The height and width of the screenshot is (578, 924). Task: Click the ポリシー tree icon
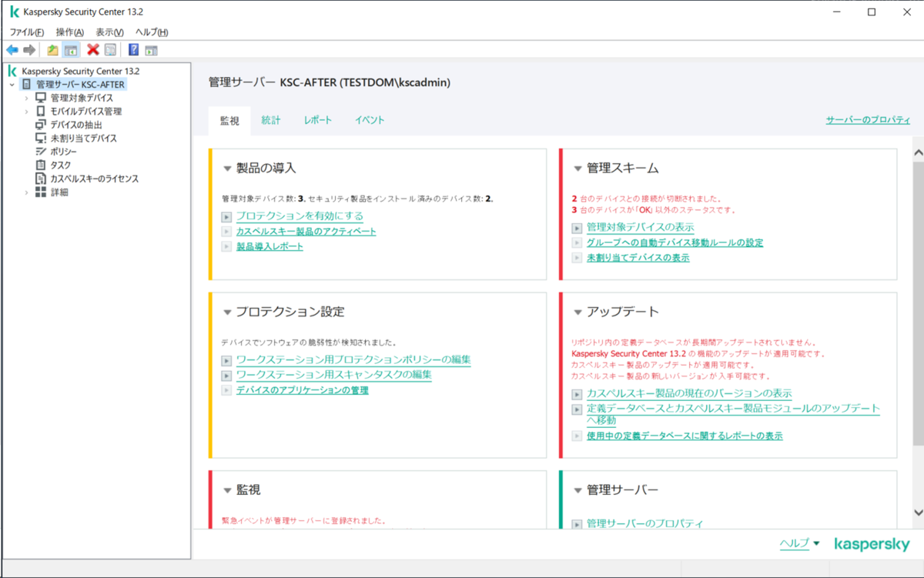(x=41, y=152)
